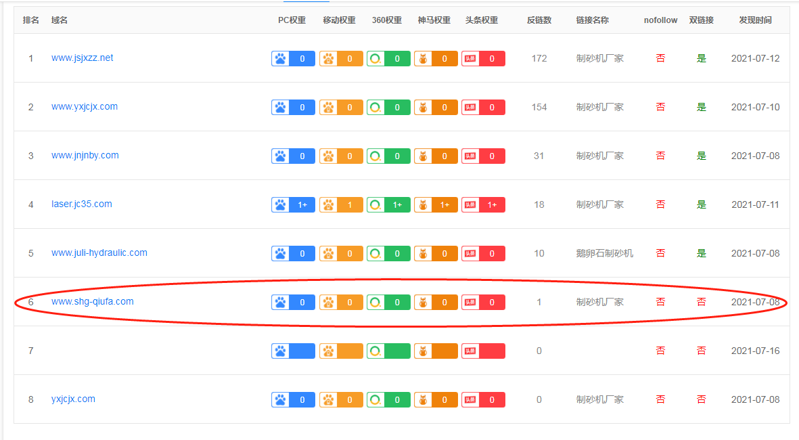Click the 头条权重 column header

482,20
